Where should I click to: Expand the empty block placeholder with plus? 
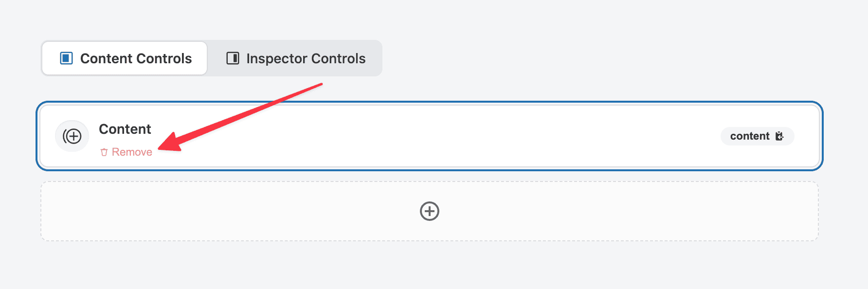tap(429, 211)
